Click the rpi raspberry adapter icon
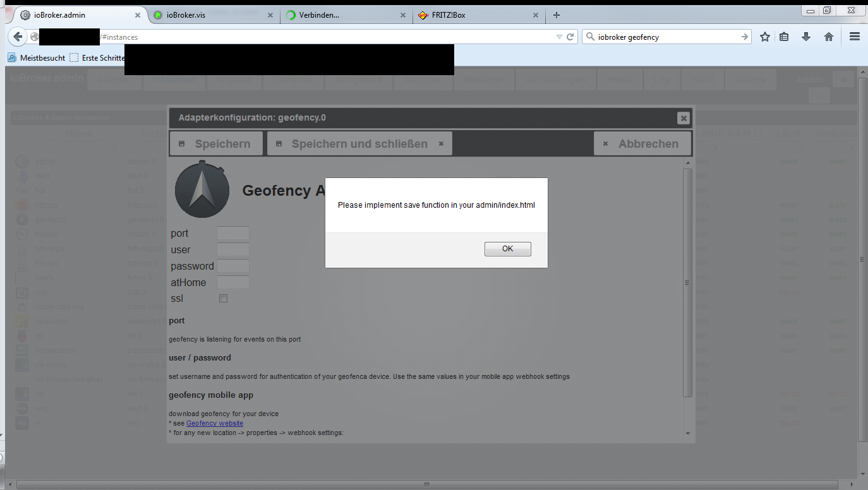The image size is (868, 490). point(23,336)
